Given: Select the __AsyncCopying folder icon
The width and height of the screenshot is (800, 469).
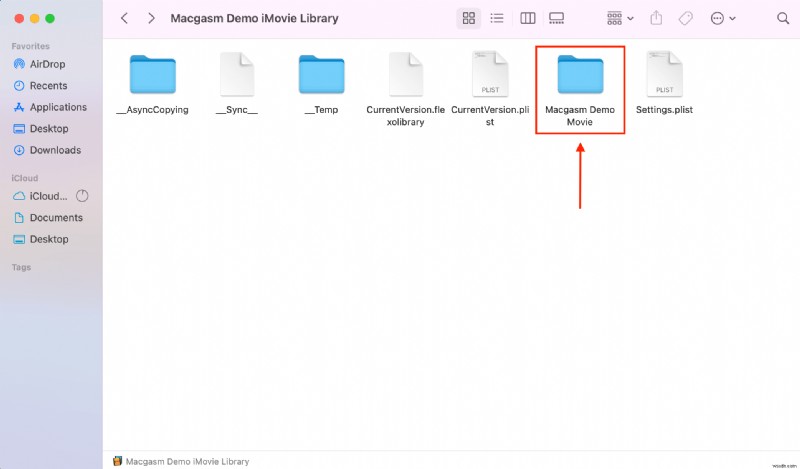Looking at the screenshot, I should pyautogui.click(x=153, y=75).
